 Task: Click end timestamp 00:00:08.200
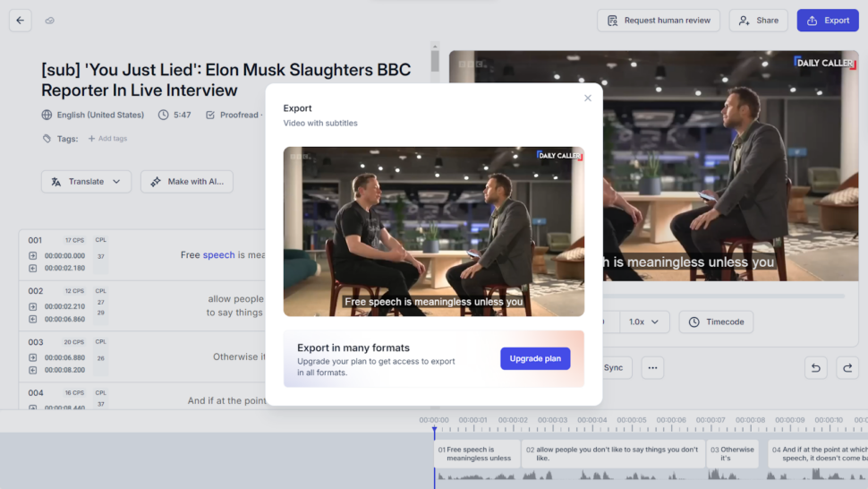coord(64,370)
